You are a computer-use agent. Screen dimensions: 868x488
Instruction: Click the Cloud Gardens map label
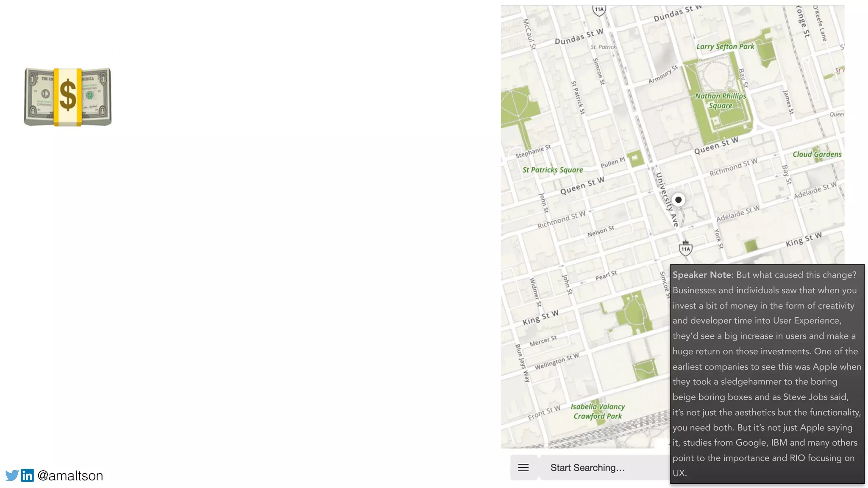(x=817, y=154)
